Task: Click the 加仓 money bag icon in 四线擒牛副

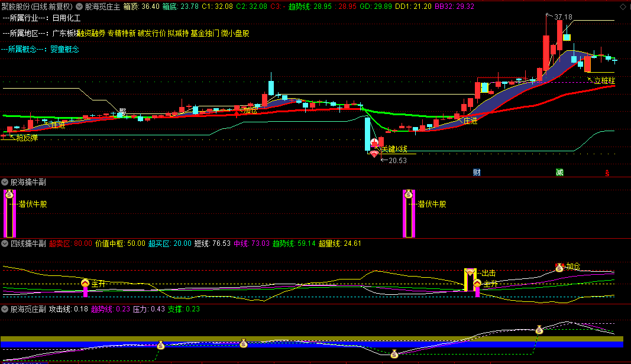Action: pos(559,268)
